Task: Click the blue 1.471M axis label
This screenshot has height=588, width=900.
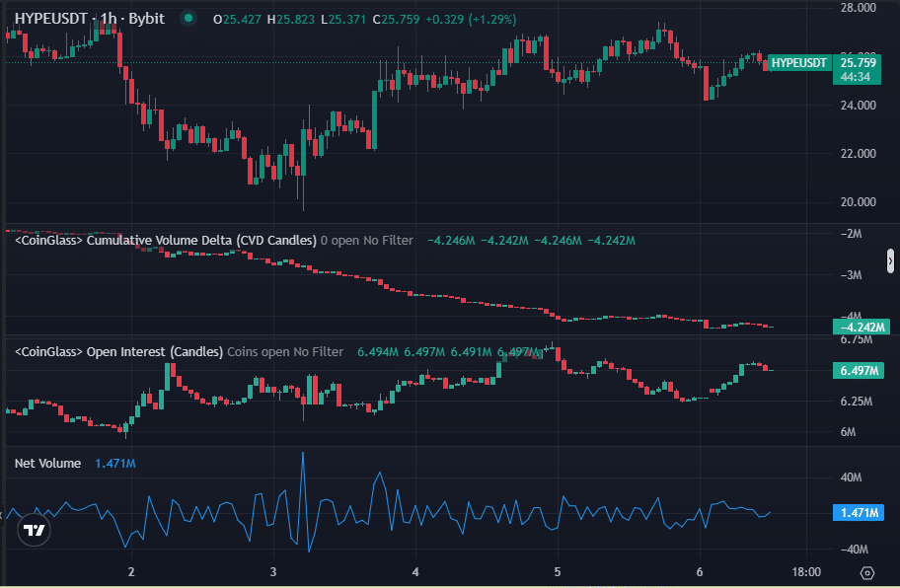Action: (x=862, y=513)
